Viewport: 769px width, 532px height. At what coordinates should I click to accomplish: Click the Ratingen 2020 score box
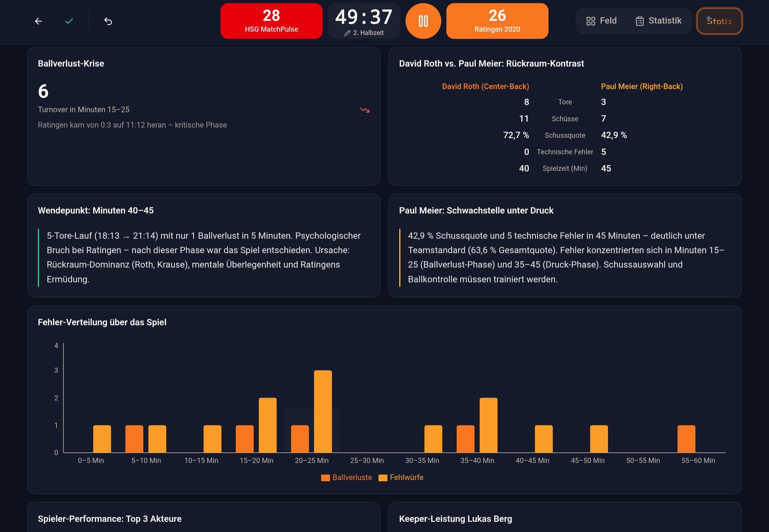497,21
